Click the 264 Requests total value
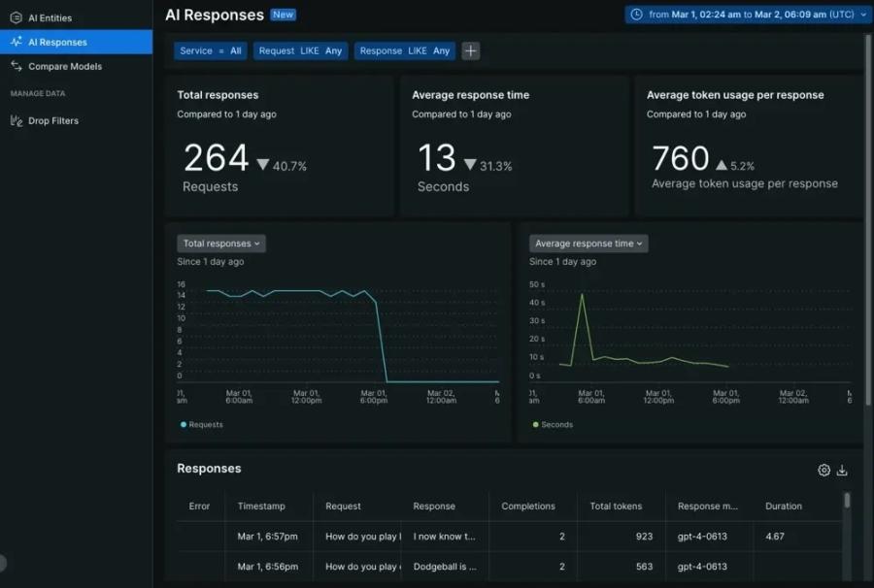Screen dimensions: 874x588 click(217, 158)
